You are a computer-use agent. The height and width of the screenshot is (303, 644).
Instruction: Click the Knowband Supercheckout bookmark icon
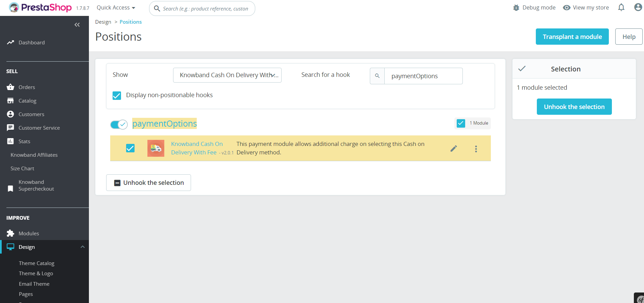click(x=10, y=189)
